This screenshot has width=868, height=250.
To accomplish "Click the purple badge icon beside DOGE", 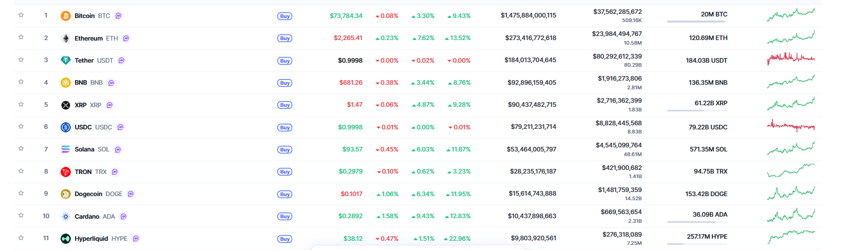I will [131, 194].
